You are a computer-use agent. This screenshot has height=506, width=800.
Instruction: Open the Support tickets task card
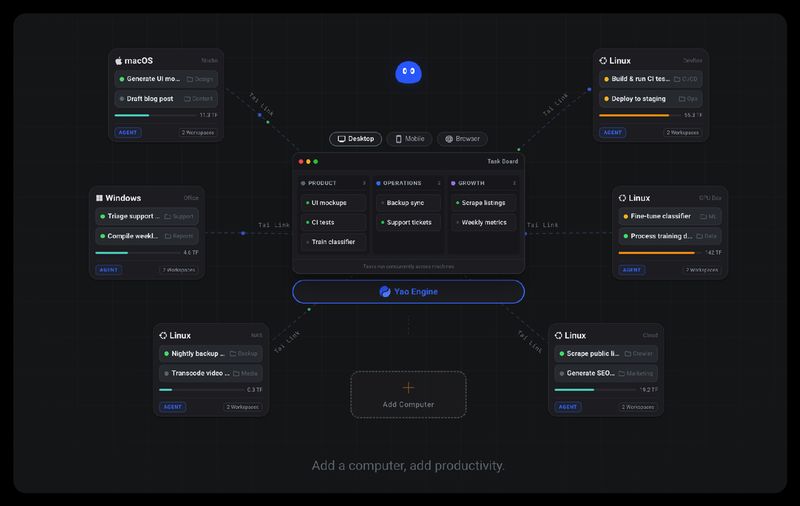(x=408, y=222)
